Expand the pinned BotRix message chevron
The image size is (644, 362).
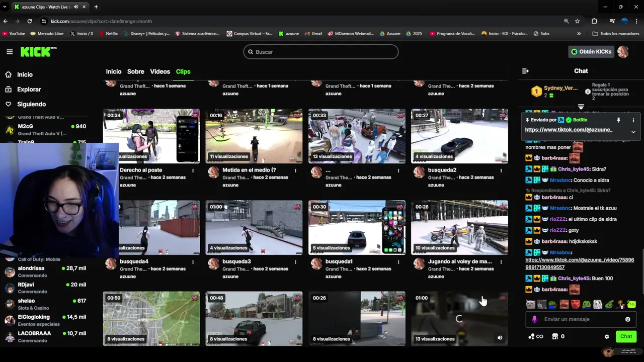coord(633,132)
